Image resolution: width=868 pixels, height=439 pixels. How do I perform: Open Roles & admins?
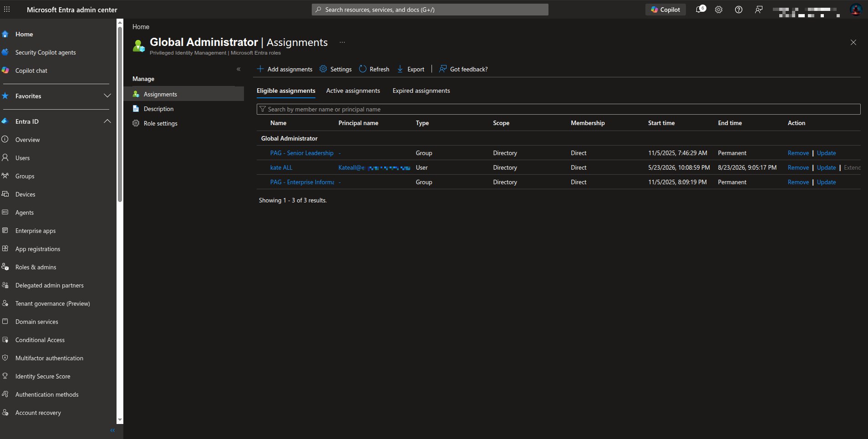(36, 267)
